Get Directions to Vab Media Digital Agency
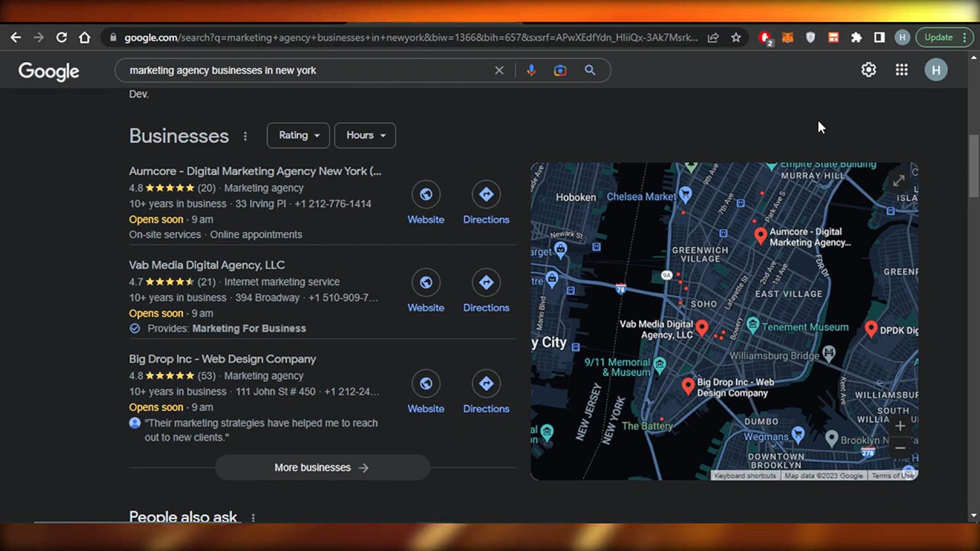The width and height of the screenshot is (980, 551). pos(486,291)
